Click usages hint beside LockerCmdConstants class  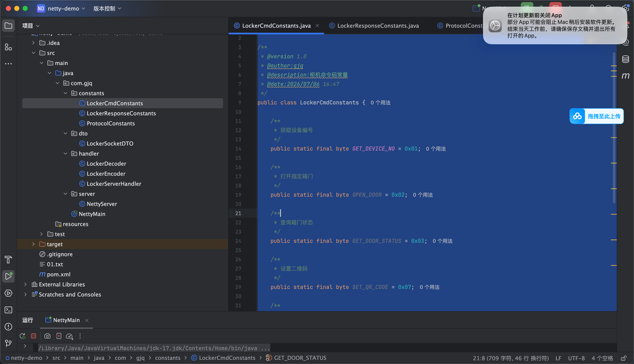pyautogui.click(x=380, y=103)
